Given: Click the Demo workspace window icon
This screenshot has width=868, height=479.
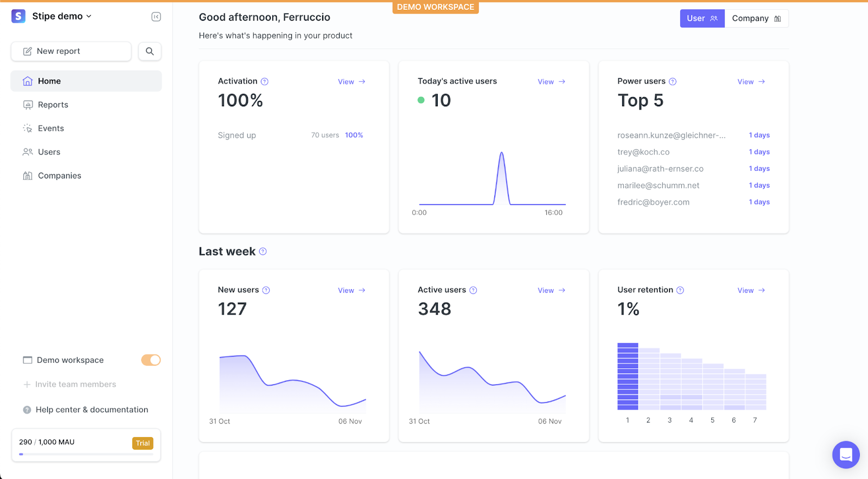Looking at the screenshot, I should (28, 360).
